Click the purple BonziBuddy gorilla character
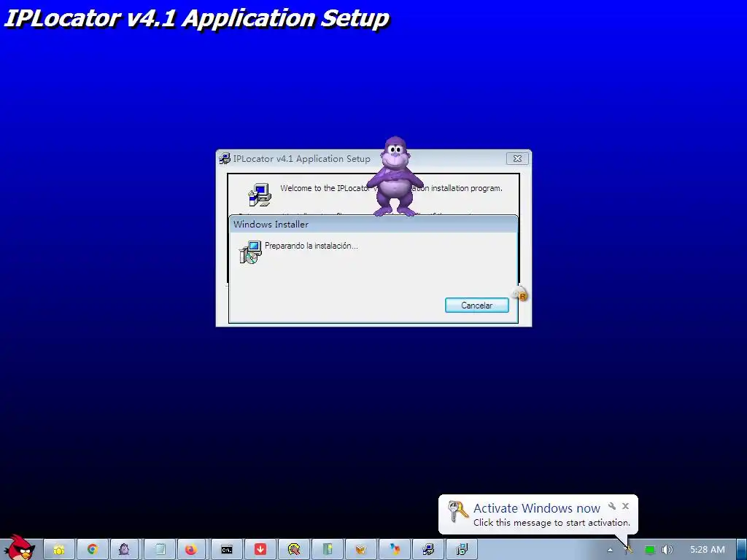The height and width of the screenshot is (560, 747). [x=395, y=176]
